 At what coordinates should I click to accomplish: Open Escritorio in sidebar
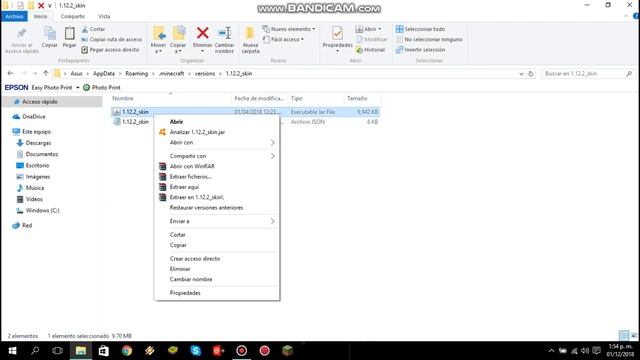33,165
